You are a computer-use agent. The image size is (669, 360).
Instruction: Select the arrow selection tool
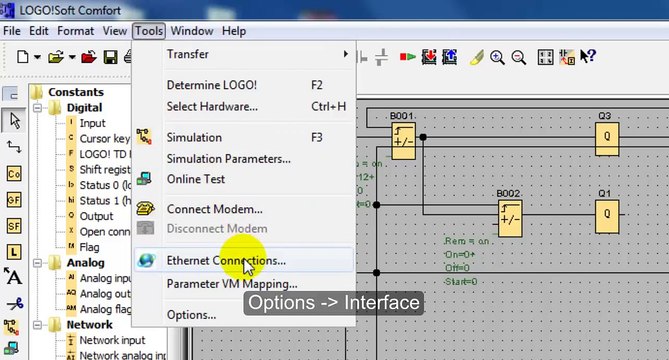pos(14,121)
